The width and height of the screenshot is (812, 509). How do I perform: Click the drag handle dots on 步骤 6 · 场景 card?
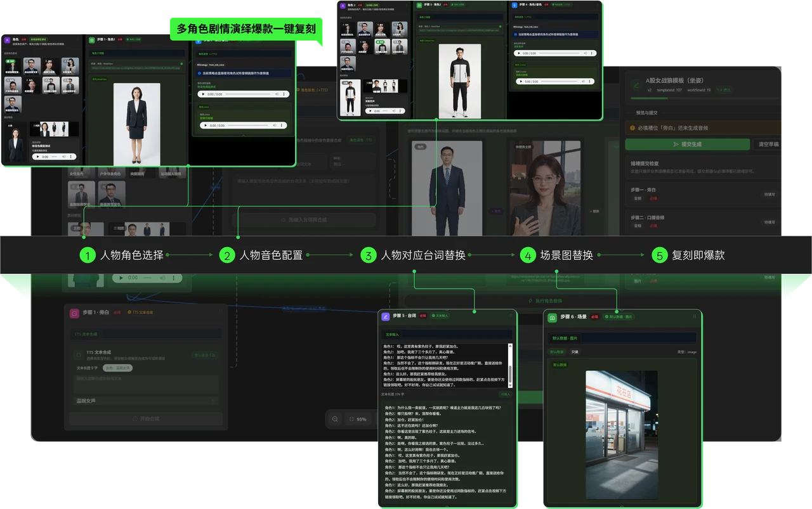694,316
